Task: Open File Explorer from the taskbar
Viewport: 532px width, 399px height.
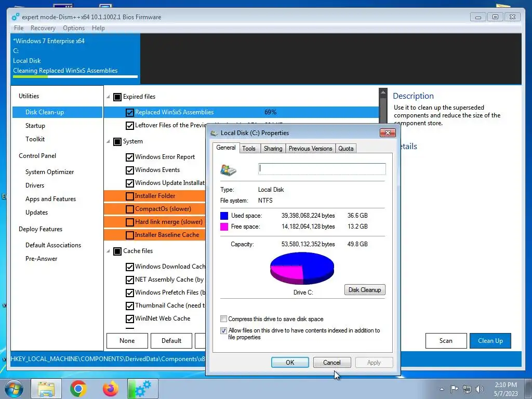Action: coord(46,389)
